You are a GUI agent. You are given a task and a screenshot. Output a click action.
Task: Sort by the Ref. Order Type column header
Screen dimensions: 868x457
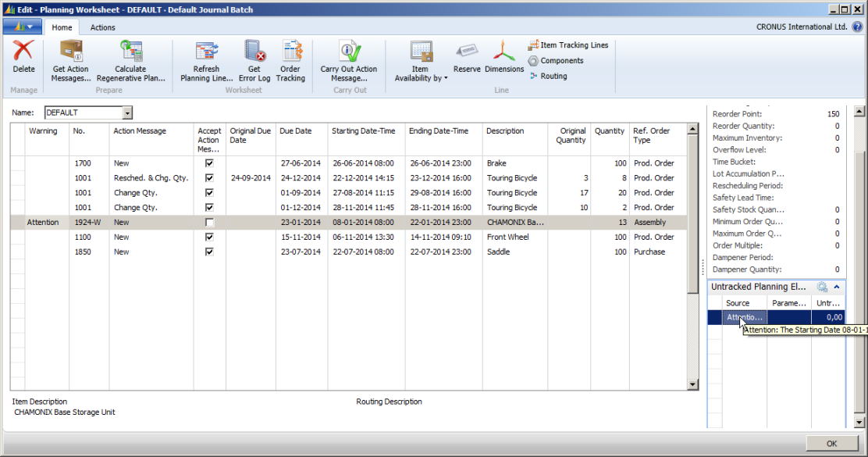[x=652, y=136]
